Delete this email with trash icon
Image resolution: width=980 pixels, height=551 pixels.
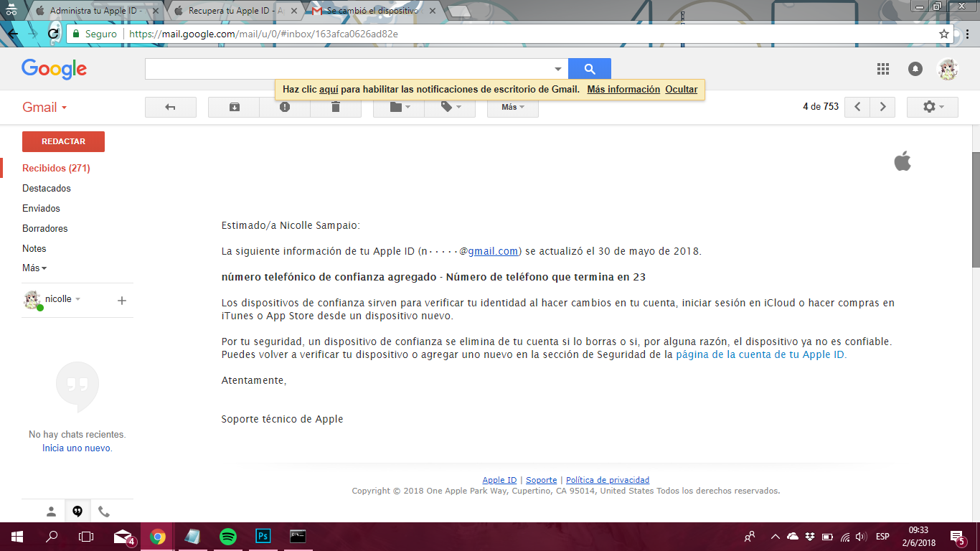pos(336,107)
